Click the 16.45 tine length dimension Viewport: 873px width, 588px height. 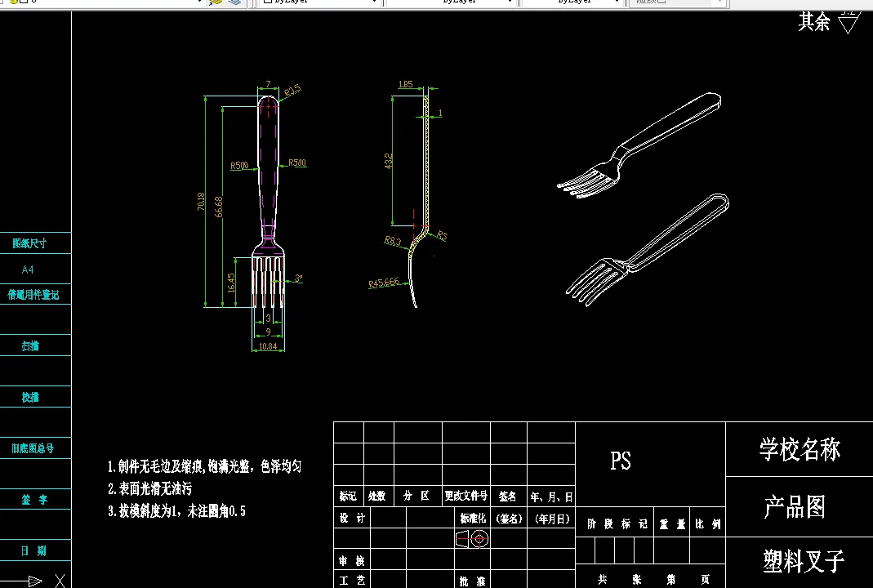click(232, 283)
